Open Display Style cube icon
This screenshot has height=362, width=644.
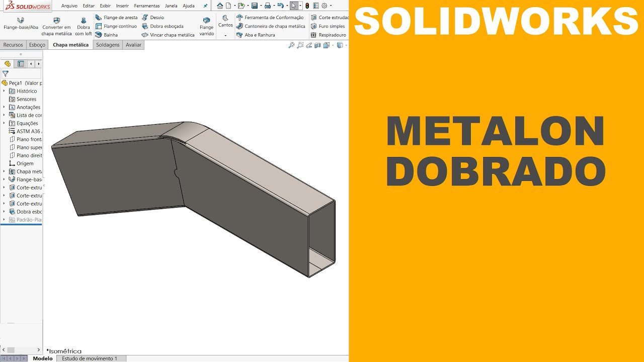(340, 45)
